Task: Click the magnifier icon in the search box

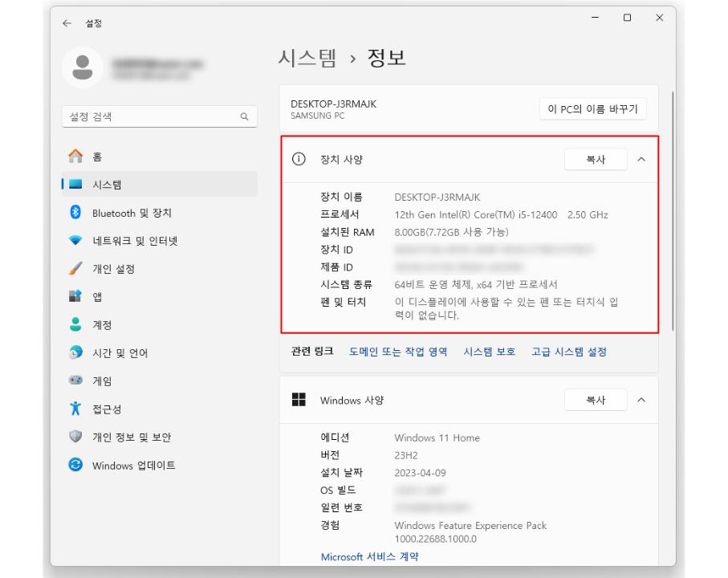Action: click(244, 116)
